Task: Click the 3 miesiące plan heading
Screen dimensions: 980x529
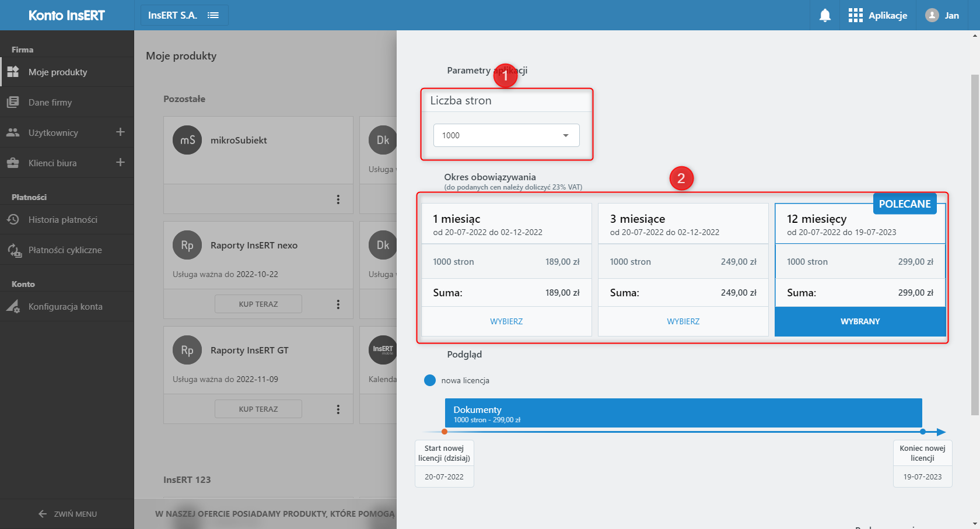Action: coord(638,219)
